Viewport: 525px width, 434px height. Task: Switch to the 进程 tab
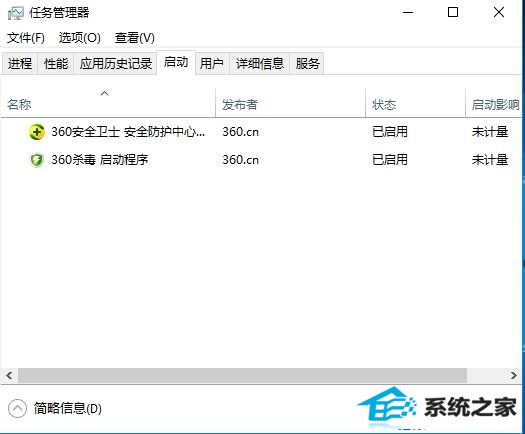click(x=20, y=63)
